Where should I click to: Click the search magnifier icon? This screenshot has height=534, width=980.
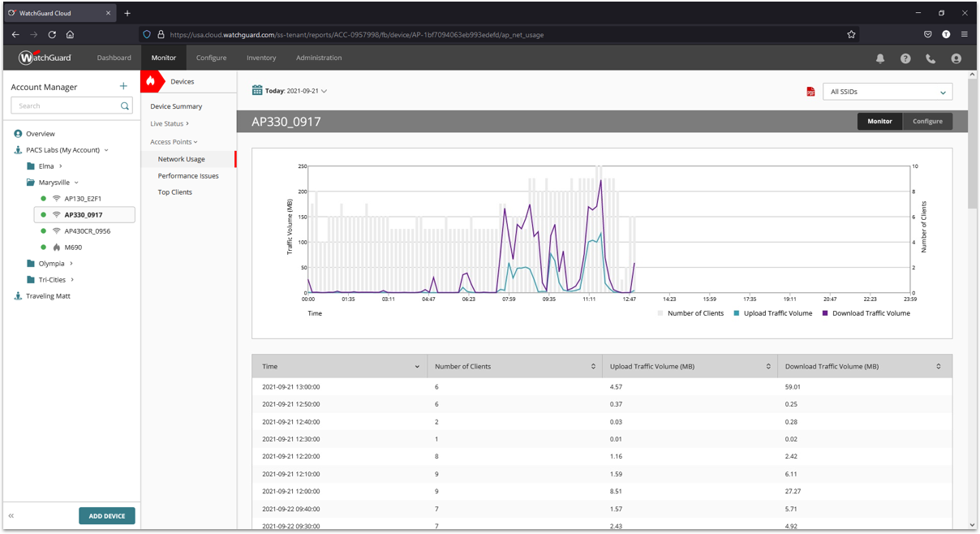pos(125,106)
